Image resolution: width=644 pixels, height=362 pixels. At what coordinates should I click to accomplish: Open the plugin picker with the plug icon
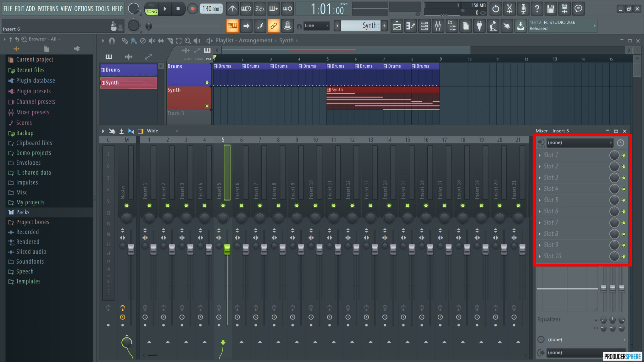pyautogui.click(x=479, y=26)
